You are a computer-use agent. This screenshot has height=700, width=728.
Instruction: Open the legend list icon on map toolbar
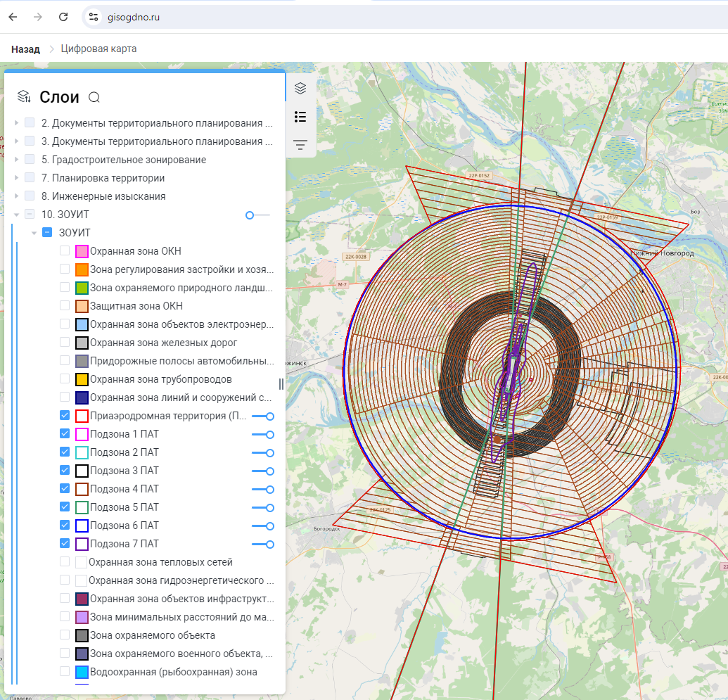pos(300,117)
